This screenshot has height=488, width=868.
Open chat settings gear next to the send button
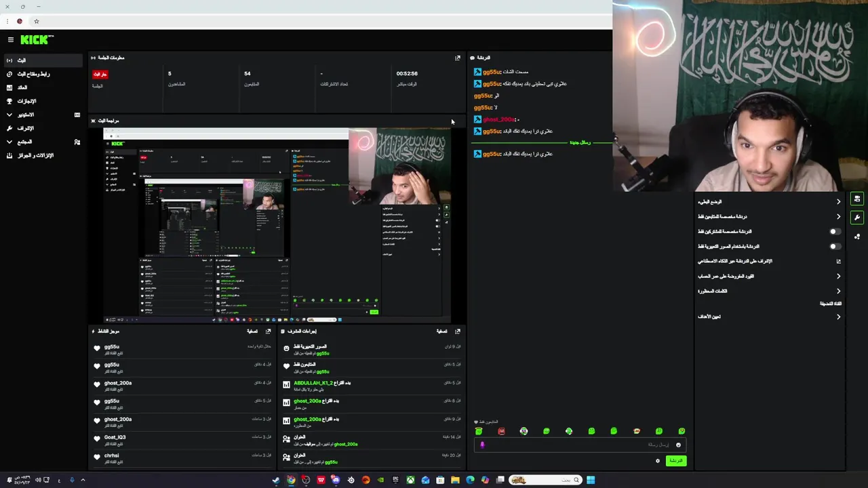(x=657, y=461)
